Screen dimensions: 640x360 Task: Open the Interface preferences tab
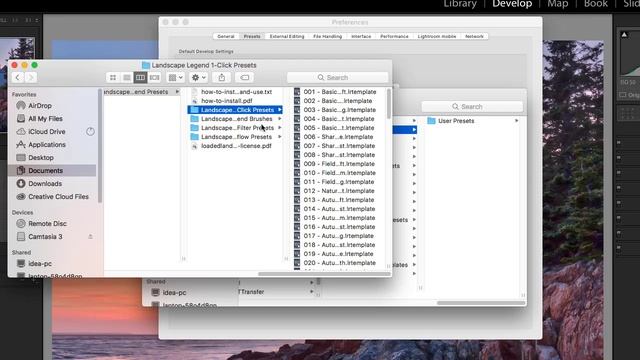click(361, 36)
